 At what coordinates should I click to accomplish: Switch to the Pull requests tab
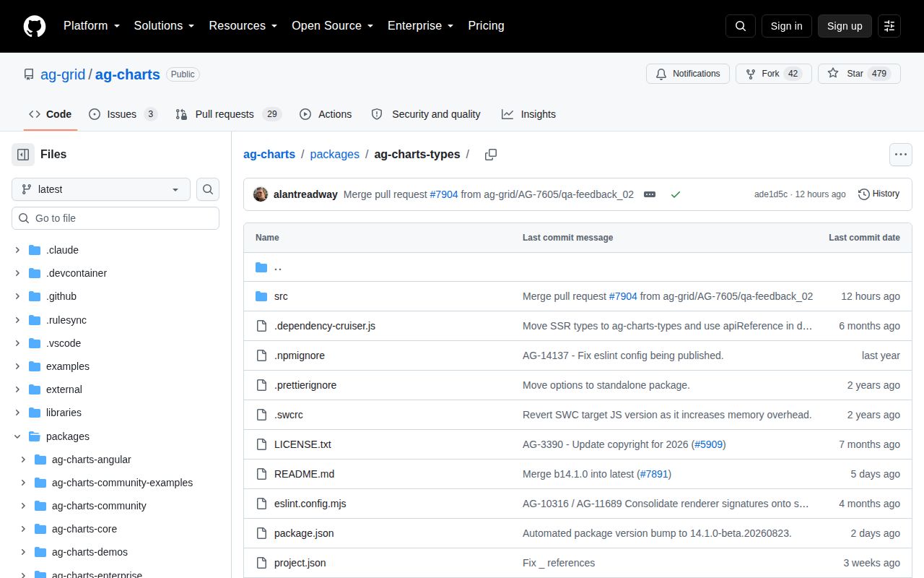click(x=228, y=114)
